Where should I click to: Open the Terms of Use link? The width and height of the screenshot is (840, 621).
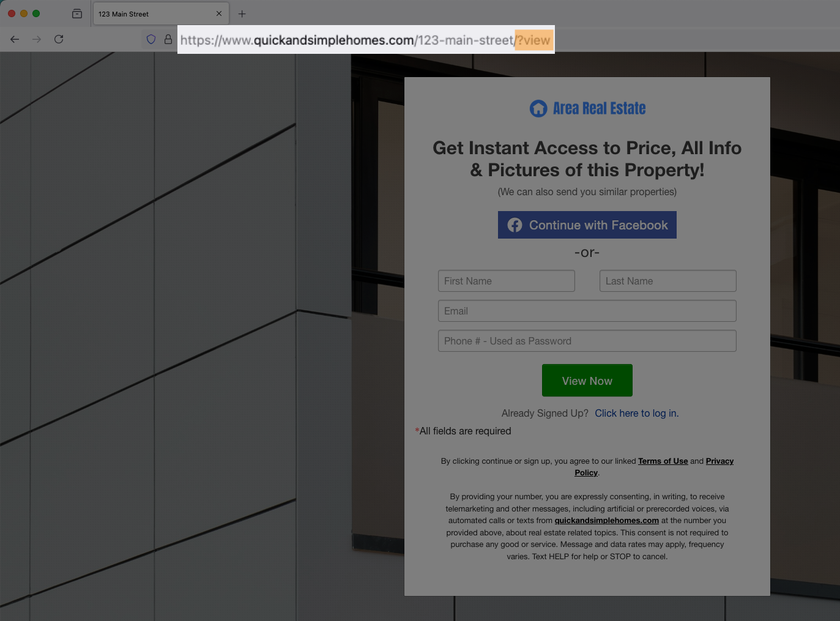pyautogui.click(x=663, y=461)
